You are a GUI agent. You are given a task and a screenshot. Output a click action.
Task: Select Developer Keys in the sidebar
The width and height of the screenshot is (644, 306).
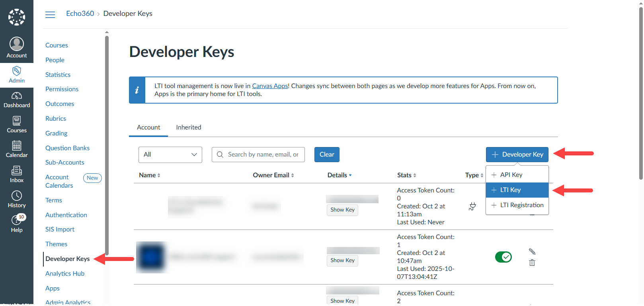coord(68,259)
